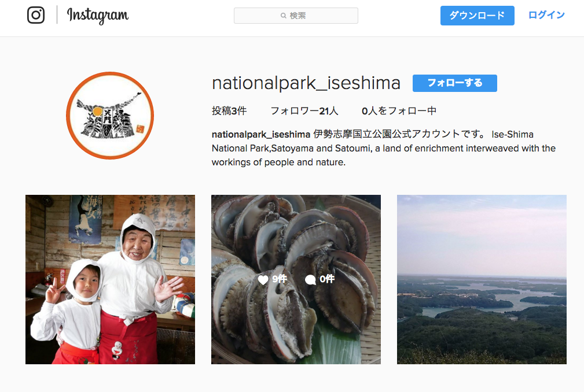Open the ama divers photo post
This screenshot has width=584, height=392.
(110, 279)
